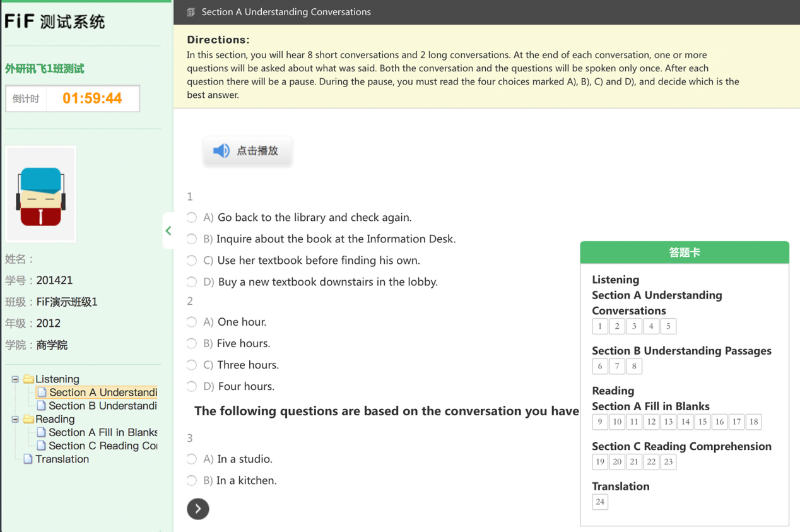Open Section A Fill in Blanks in tree

pyautogui.click(x=102, y=432)
